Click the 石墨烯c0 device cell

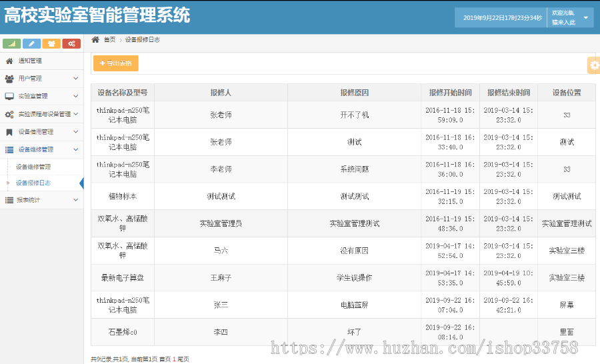[123, 332]
